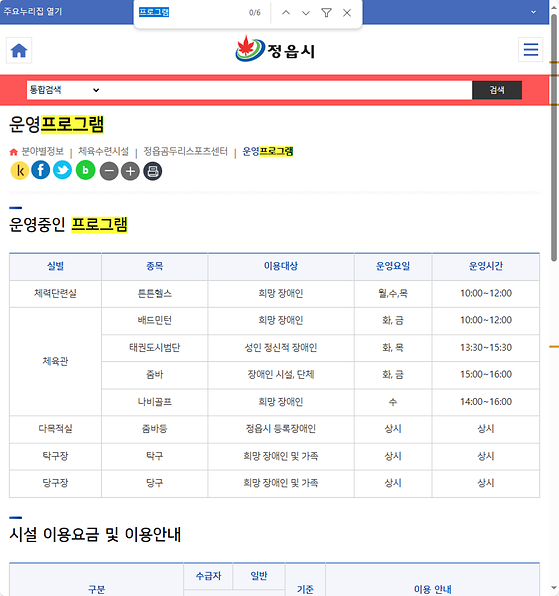Share page on Naver Band

[86, 170]
